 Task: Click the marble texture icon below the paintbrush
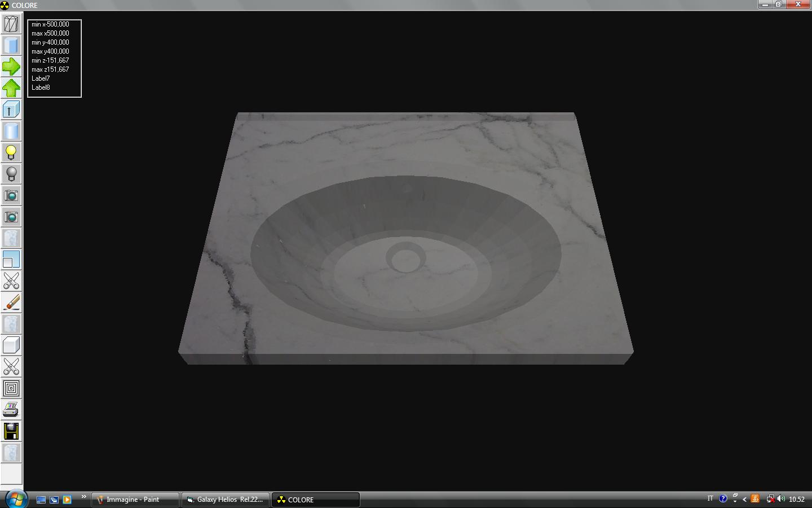[x=11, y=324]
